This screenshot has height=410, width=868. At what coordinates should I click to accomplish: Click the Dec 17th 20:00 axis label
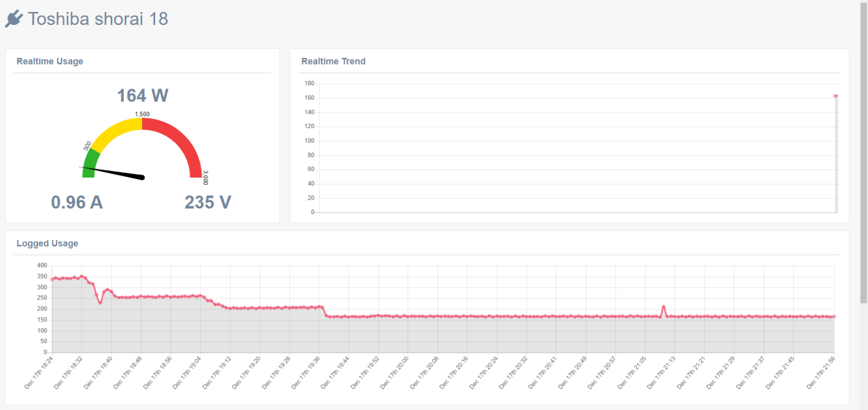pos(394,373)
